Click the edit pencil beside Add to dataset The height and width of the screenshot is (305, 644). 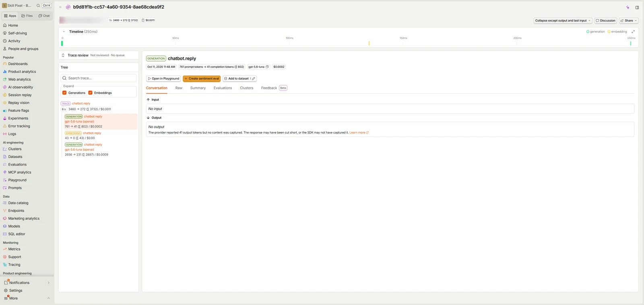[x=254, y=79]
